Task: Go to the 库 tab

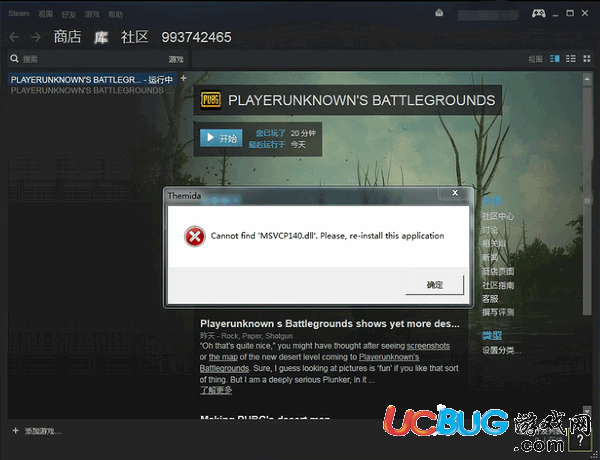Action: (x=101, y=37)
